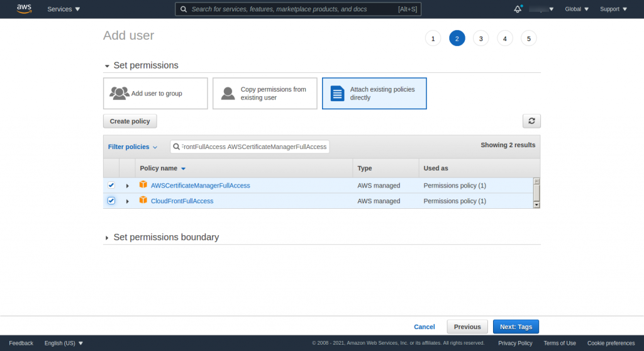The image size is (644, 351).
Task: Click the Cancel link
Action: click(425, 326)
